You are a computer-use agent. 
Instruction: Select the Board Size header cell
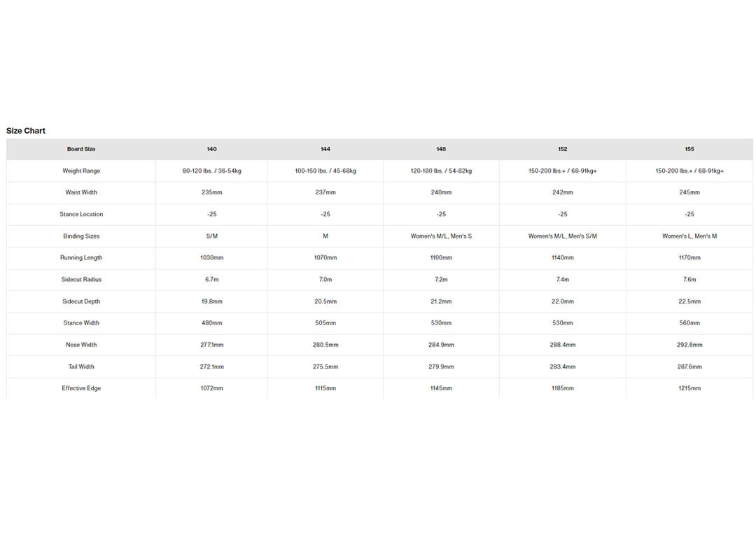tap(81, 149)
